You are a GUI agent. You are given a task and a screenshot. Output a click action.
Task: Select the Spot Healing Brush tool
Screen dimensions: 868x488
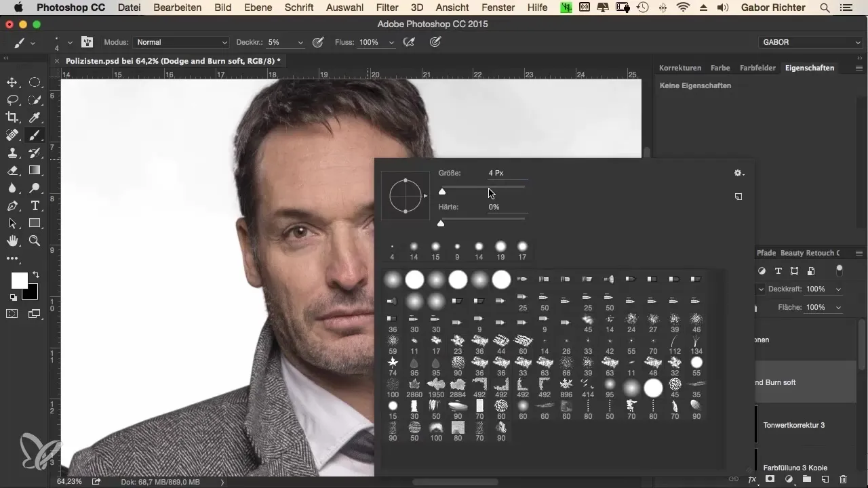pyautogui.click(x=12, y=136)
